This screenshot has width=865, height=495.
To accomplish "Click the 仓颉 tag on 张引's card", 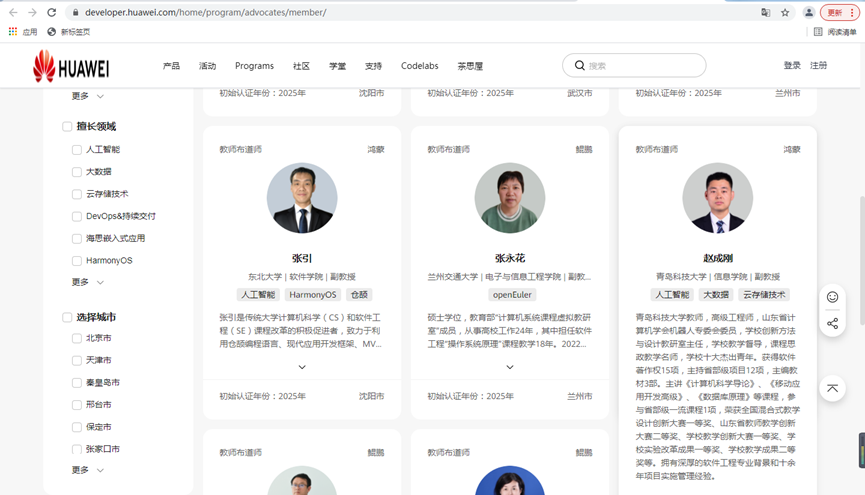I will pyautogui.click(x=359, y=295).
